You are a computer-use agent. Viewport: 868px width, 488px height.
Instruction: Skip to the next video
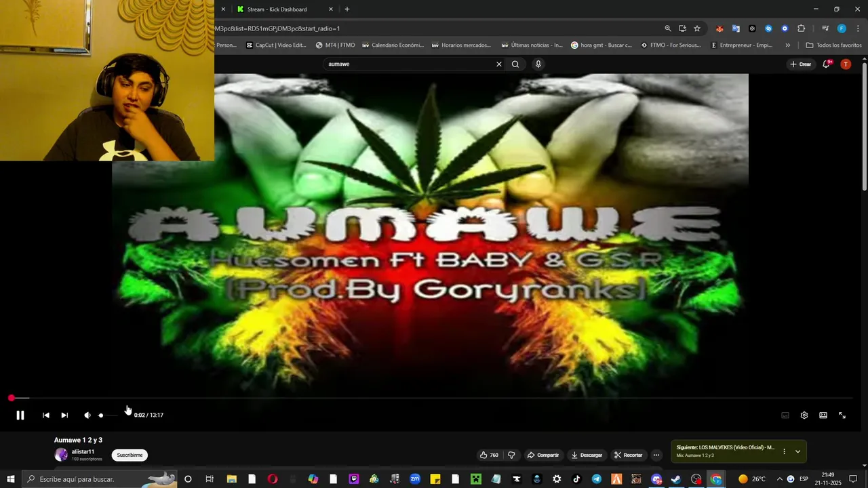pos(64,415)
